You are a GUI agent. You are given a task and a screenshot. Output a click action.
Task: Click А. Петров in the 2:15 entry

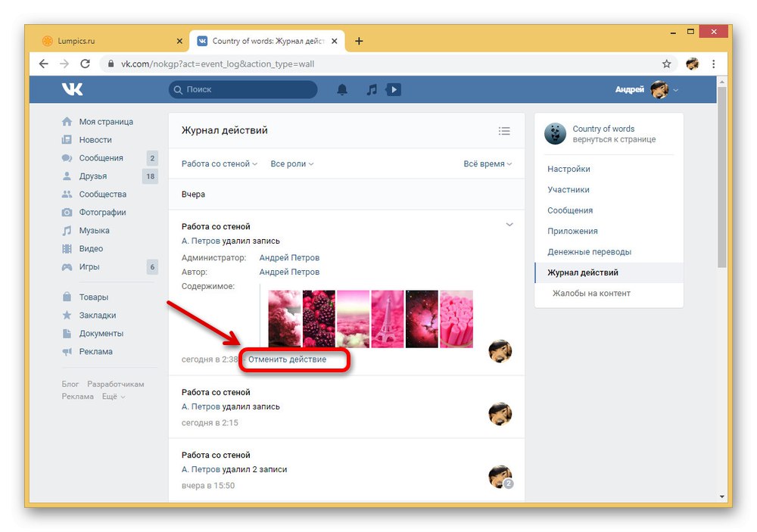[201, 406]
